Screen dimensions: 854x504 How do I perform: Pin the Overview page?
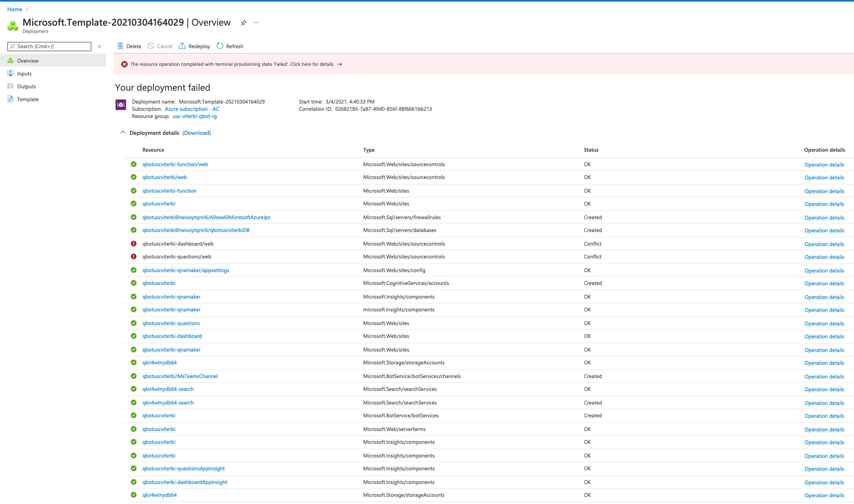243,23
